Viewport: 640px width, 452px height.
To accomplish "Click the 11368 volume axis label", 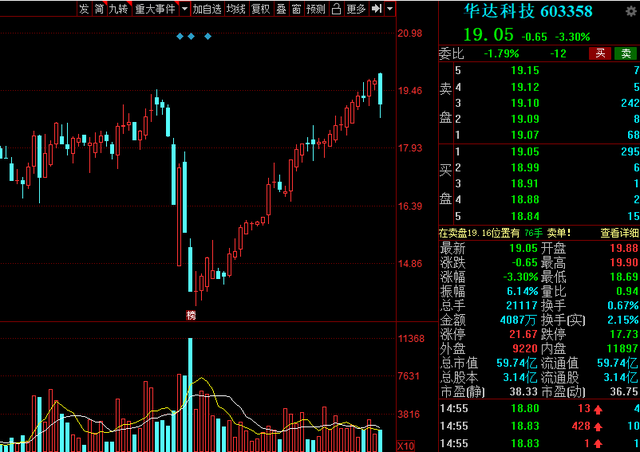I will click(411, 338).
